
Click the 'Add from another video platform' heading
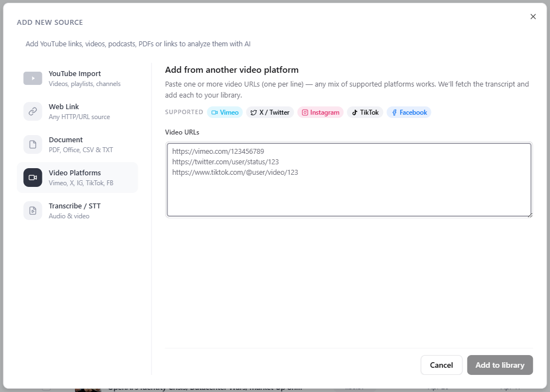point(232,70)
